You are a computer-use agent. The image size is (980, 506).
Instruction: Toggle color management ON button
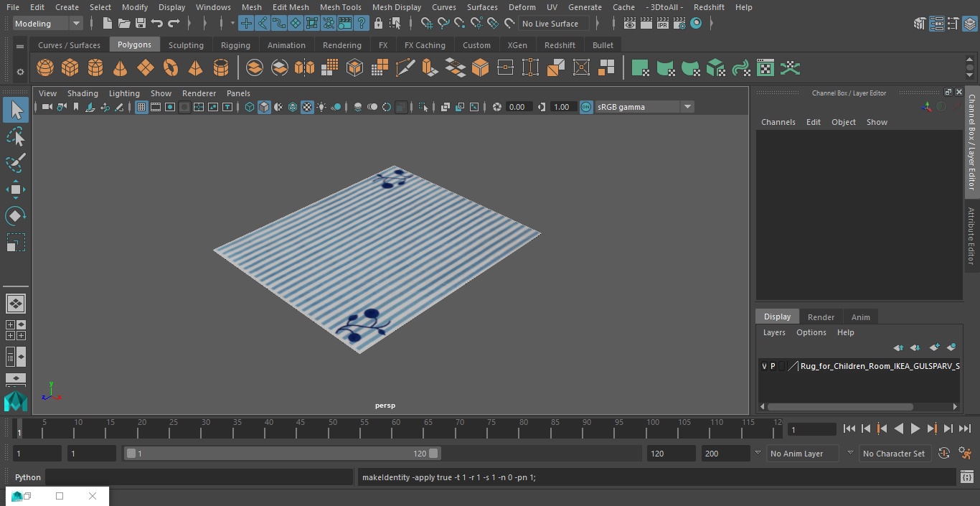pyautogui.click(x=586, y=107)
